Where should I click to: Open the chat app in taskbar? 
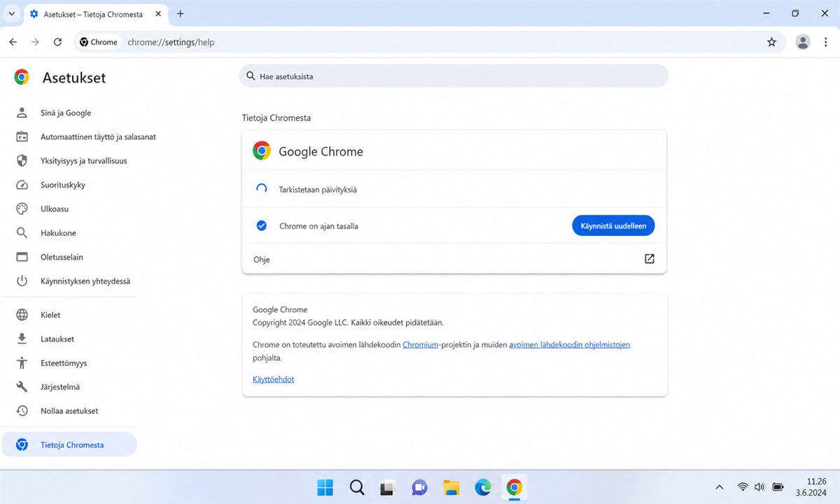coord(419,487)
